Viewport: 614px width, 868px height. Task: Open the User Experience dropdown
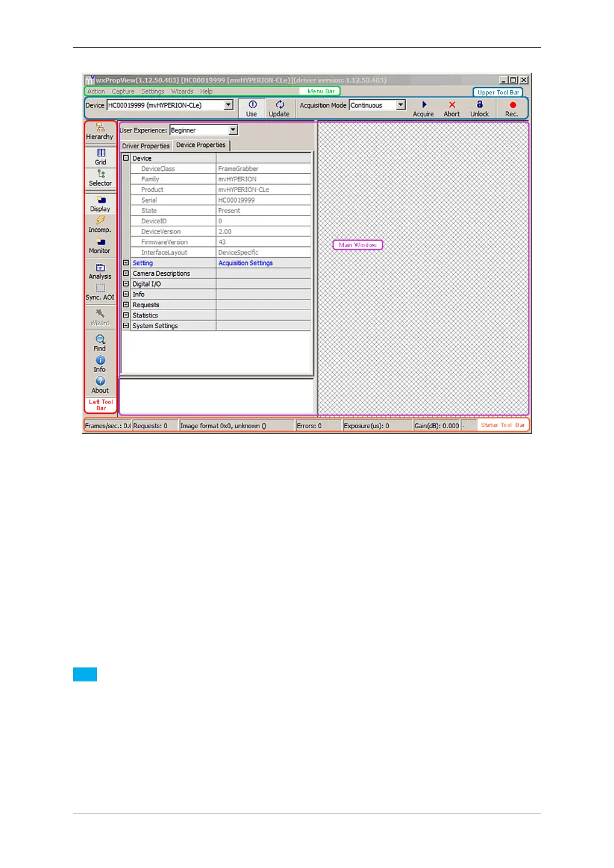click(233, 130)
